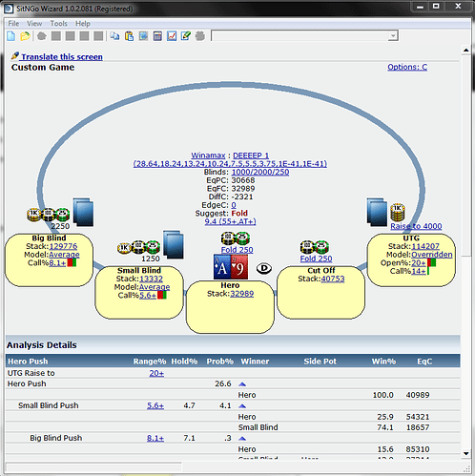The width and height of the screenshot is (475, 476).
Task: Click the dealer button D marker
Action: click(264, 268)
